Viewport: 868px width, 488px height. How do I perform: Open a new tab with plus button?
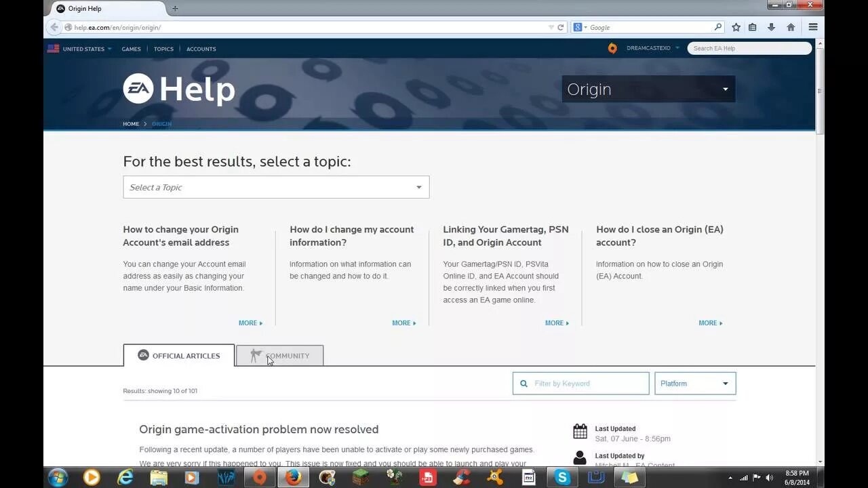click(x=175, y=8)
